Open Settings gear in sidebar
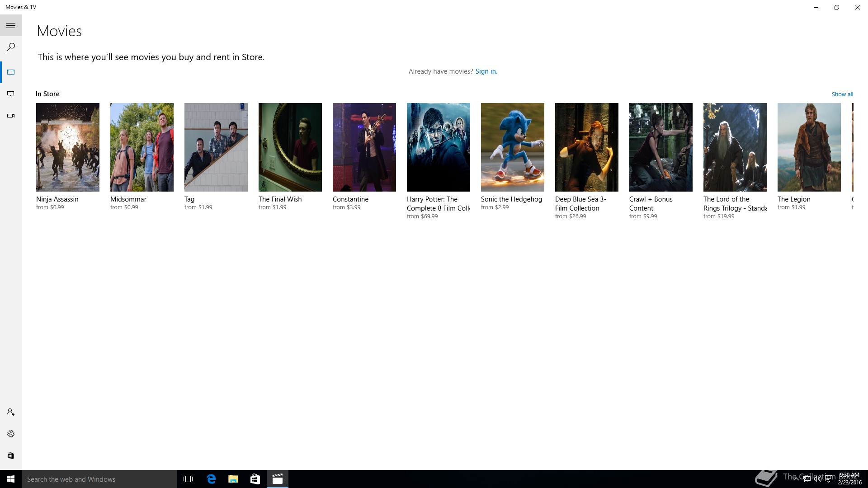The image size is (868, 488). (x=11, y=434)
